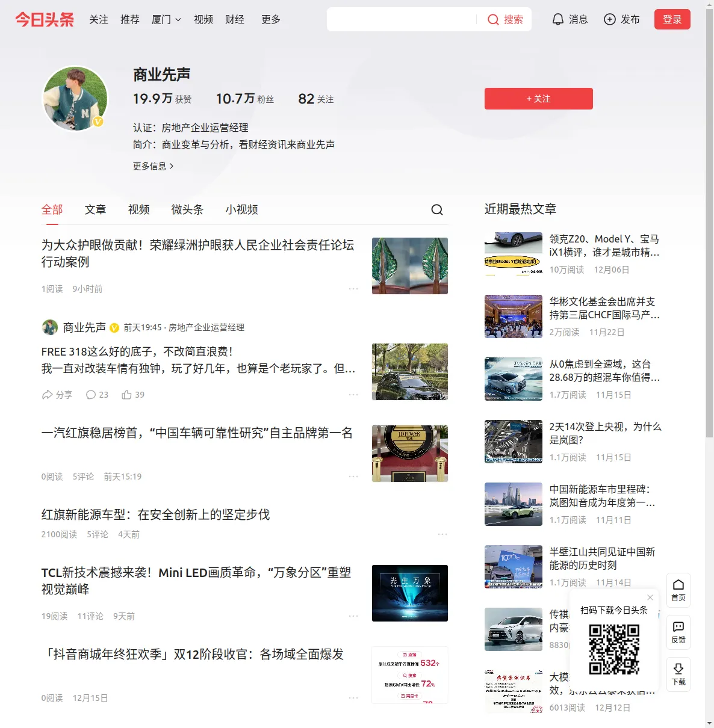Switch to the 小视频 tab
The image size is (714, 728).
(x=242, y=209)
